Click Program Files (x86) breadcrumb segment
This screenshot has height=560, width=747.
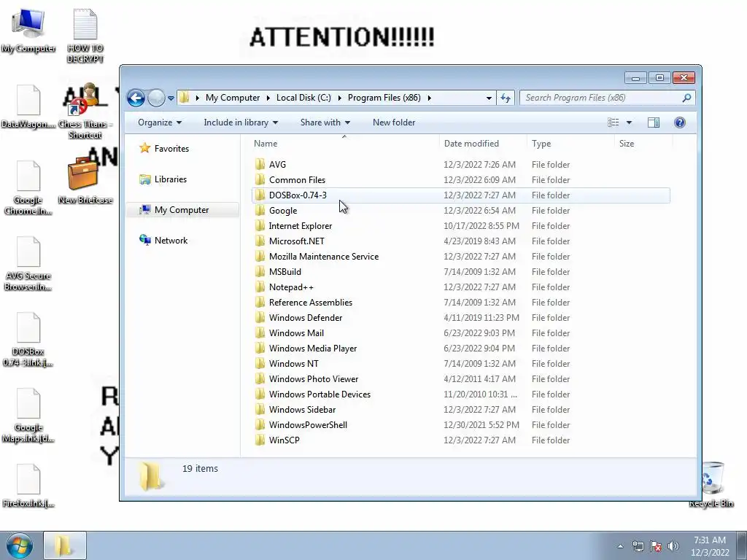384,98
